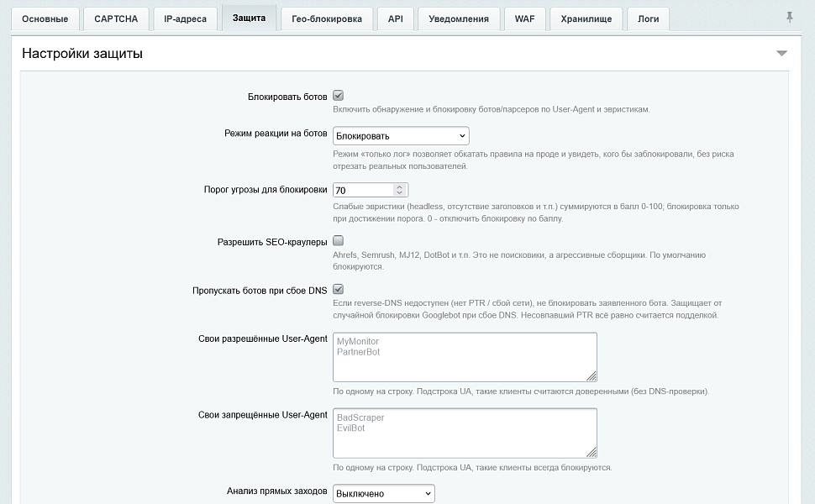Enable the Разрешить SEO-краулеры checkbox
The width and height of the screenshot is (815, 504).
(x=338, y=240)
